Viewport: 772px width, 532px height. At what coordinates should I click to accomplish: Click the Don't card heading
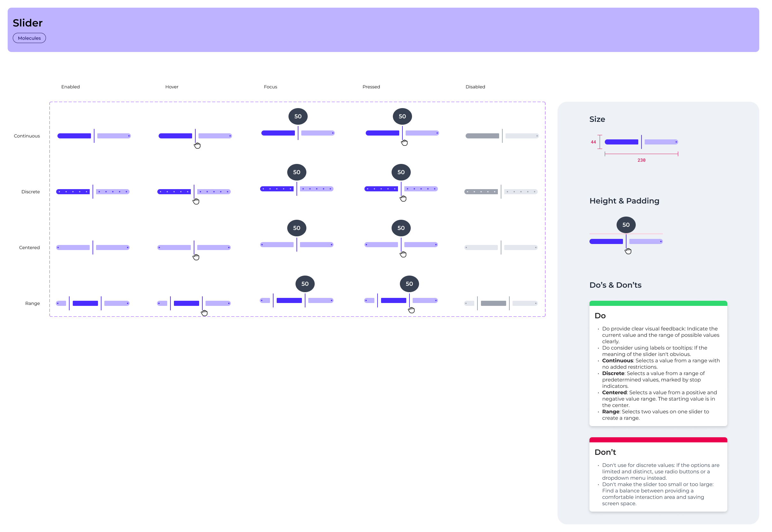point(605,452)
